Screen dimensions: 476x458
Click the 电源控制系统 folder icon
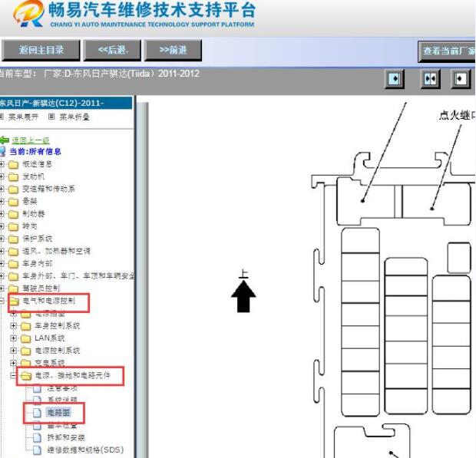(25, 351)
